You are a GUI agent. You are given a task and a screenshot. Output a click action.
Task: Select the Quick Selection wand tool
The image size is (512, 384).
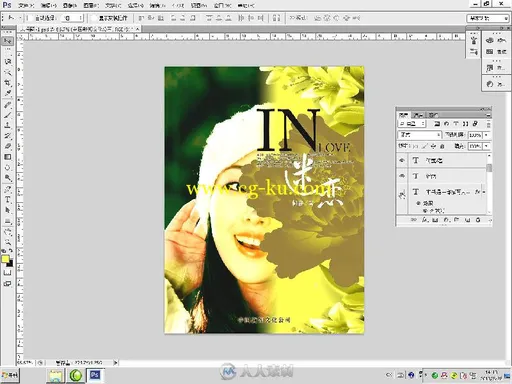pyautogui.click(x=8, y=72)
